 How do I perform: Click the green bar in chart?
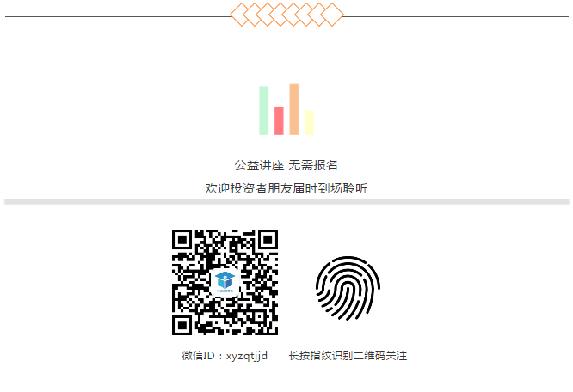click(x=264, y=111)
